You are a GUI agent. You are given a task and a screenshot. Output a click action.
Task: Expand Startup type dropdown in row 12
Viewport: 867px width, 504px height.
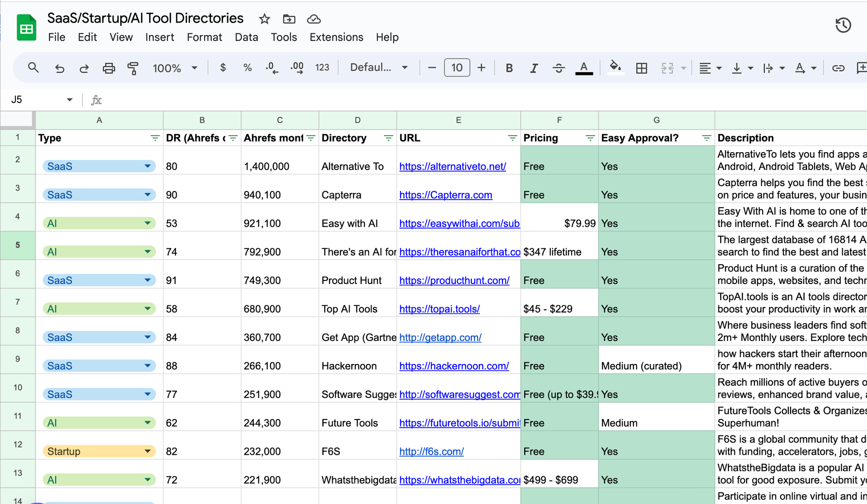point(148,451)
